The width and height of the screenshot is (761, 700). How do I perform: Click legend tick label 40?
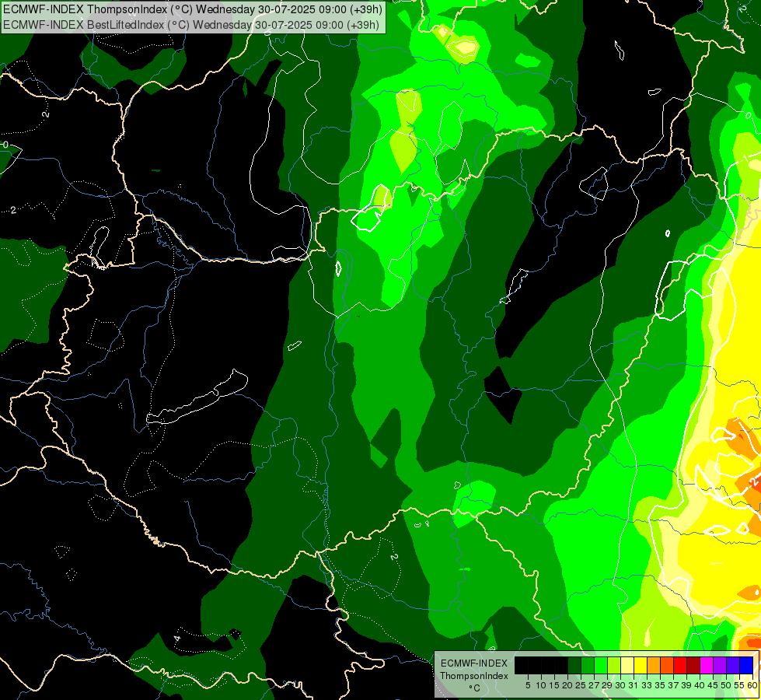pos(700,685)
